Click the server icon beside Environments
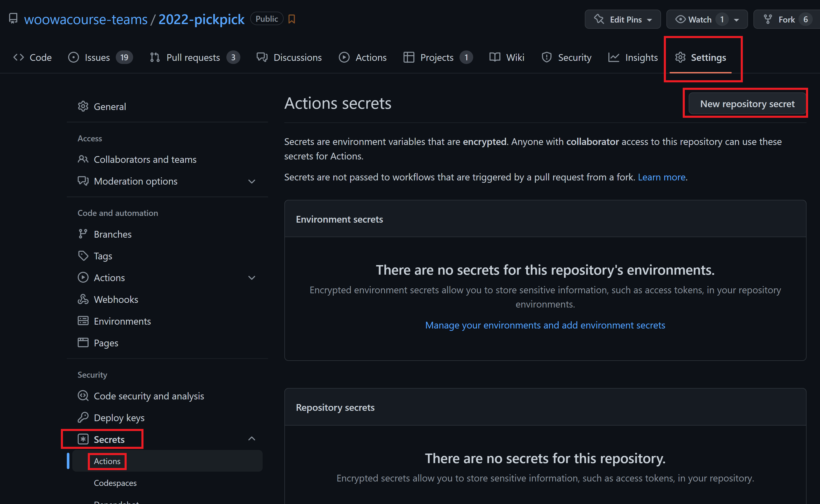This screenshot has height=504, width=820. click(83, 321)
